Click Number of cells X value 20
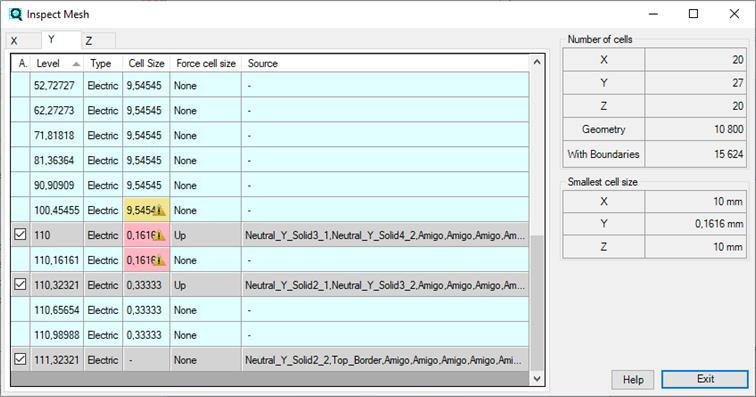Viewport: 756px width, 397px height. (x=695, y=59)
